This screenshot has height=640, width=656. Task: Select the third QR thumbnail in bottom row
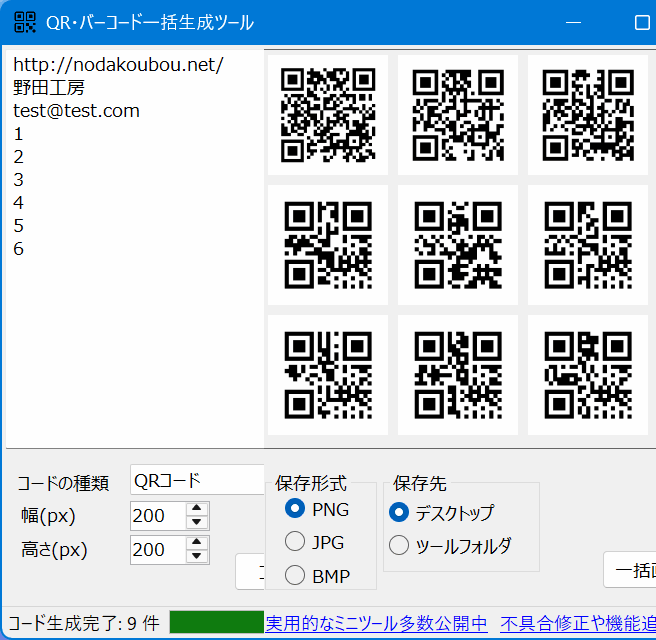point(588,375)
